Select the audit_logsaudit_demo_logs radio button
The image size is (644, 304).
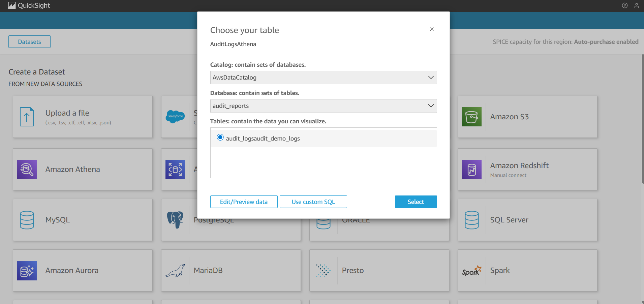point(220,137)
